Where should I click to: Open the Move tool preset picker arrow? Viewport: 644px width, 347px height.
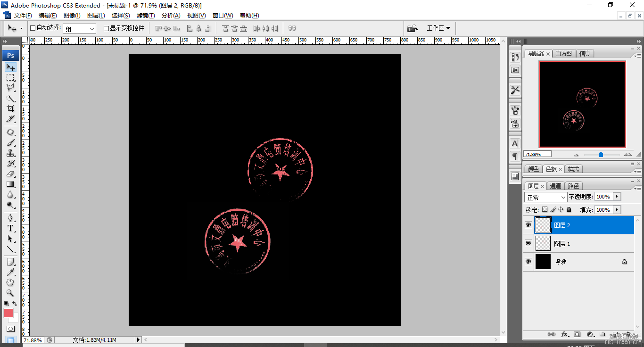click(21, 29)
